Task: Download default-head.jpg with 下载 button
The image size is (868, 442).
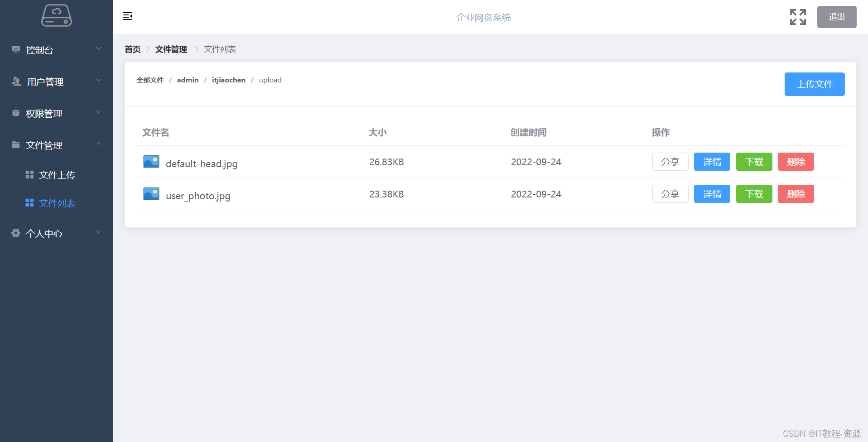Action: [754, 162]
